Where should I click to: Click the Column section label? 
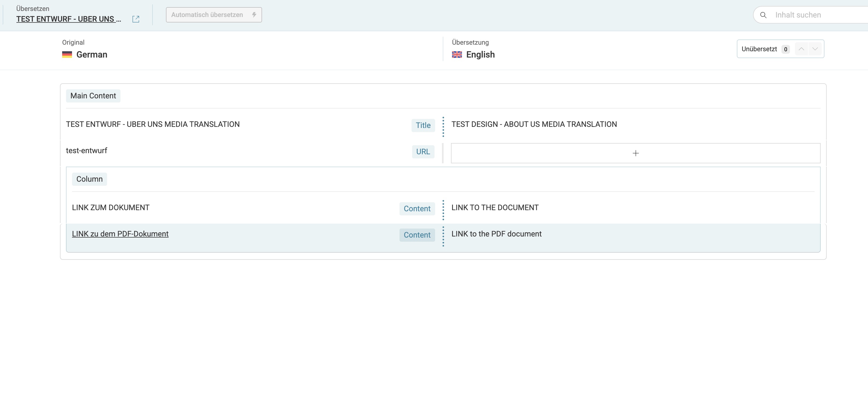point(89,179)
